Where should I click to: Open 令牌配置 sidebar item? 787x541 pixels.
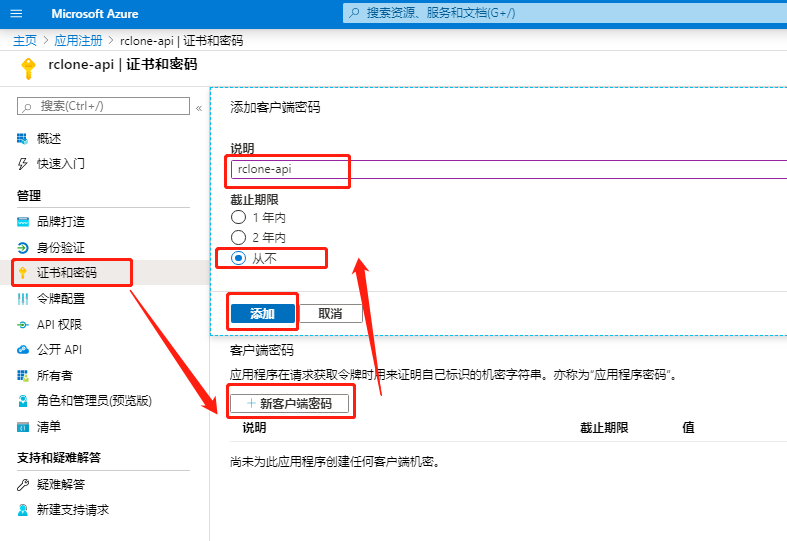(x=61, y=299)
